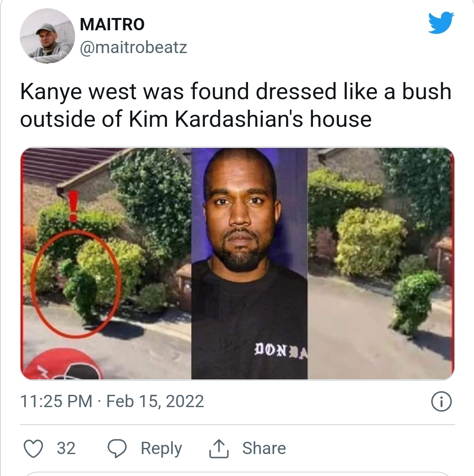Click the DONDA text on the shirt
The image size is (474, 476).
(281, 351)
